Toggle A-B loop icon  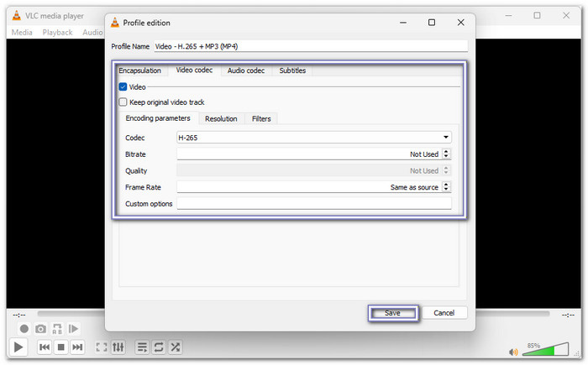[x=57, y=329]
